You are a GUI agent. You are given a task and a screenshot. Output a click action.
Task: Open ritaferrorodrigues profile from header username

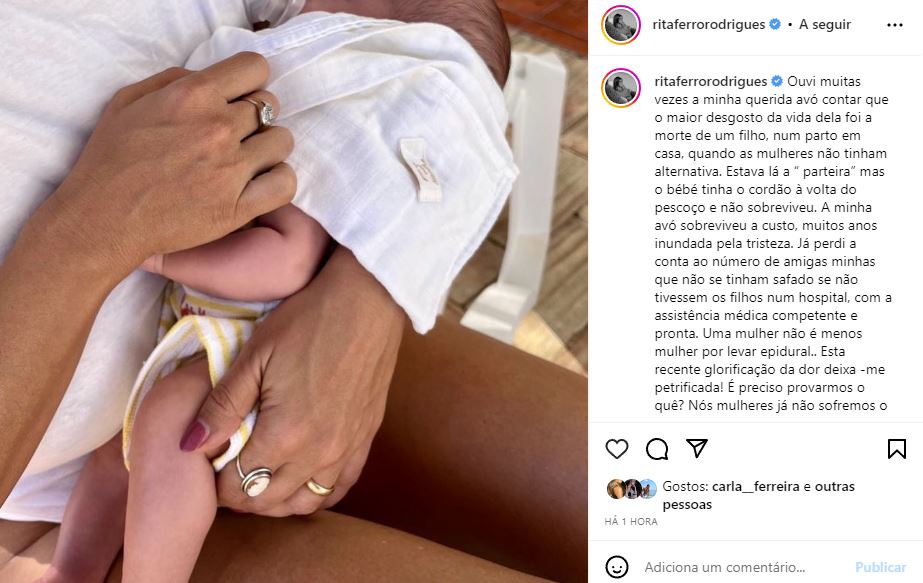[709, 24]
